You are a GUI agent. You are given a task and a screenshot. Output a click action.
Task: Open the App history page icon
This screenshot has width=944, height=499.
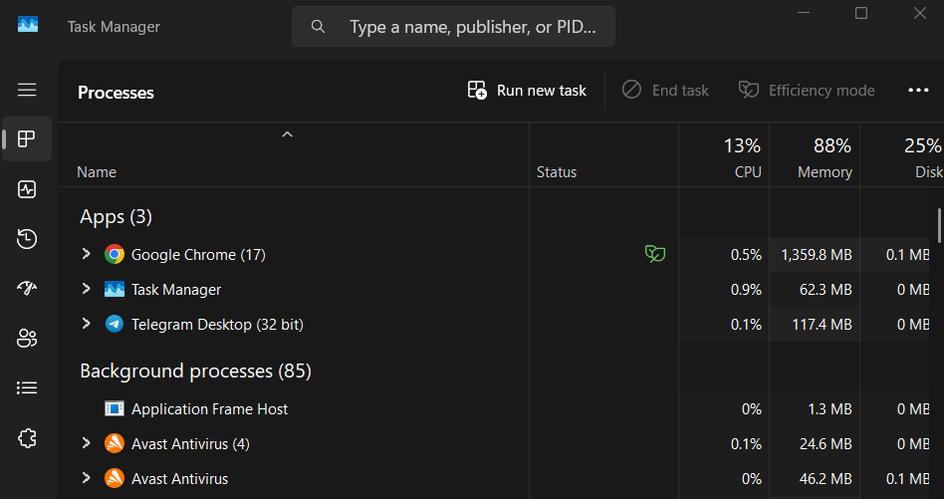26,239
